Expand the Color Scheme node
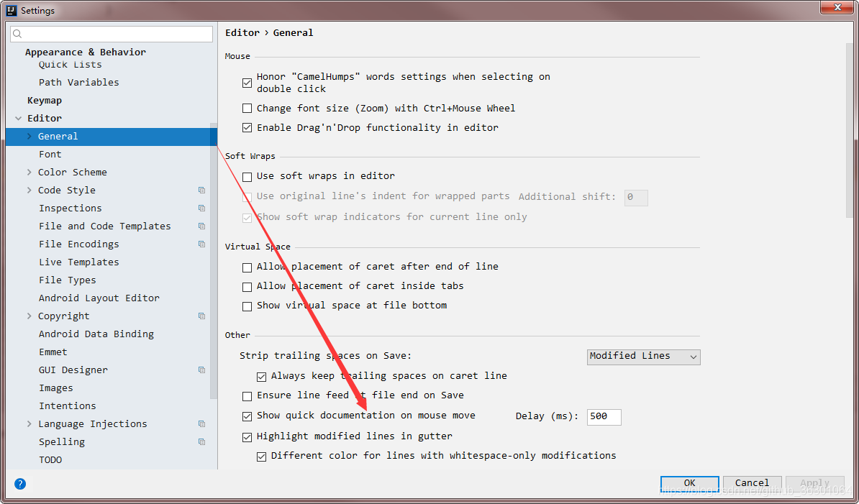This screenshot has width=859, height=504. [x=29, y=173]
